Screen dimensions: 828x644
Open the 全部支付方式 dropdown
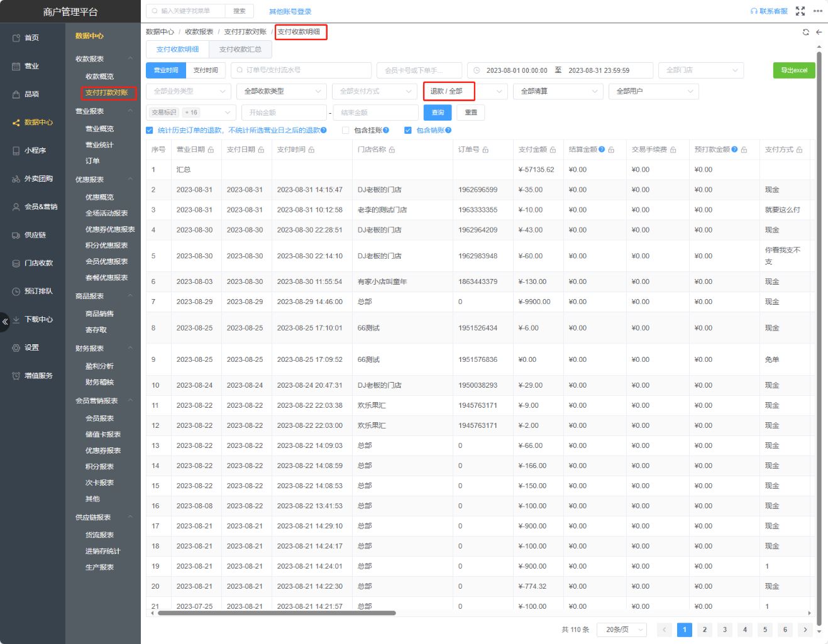pos(375,91)
